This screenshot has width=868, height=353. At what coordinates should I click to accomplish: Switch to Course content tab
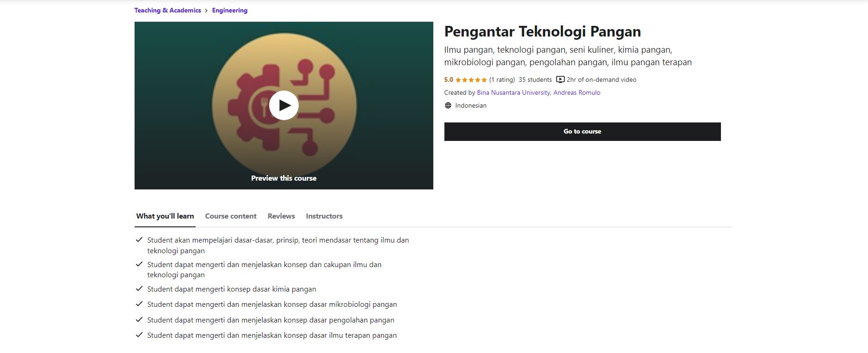click(x=231, y=216)
